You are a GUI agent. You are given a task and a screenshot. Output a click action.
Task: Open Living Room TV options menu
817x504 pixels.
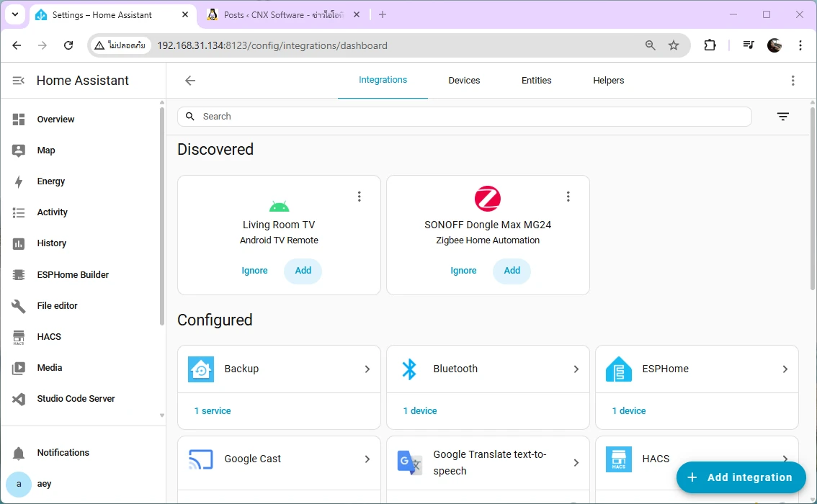click(x=360, y=197)
